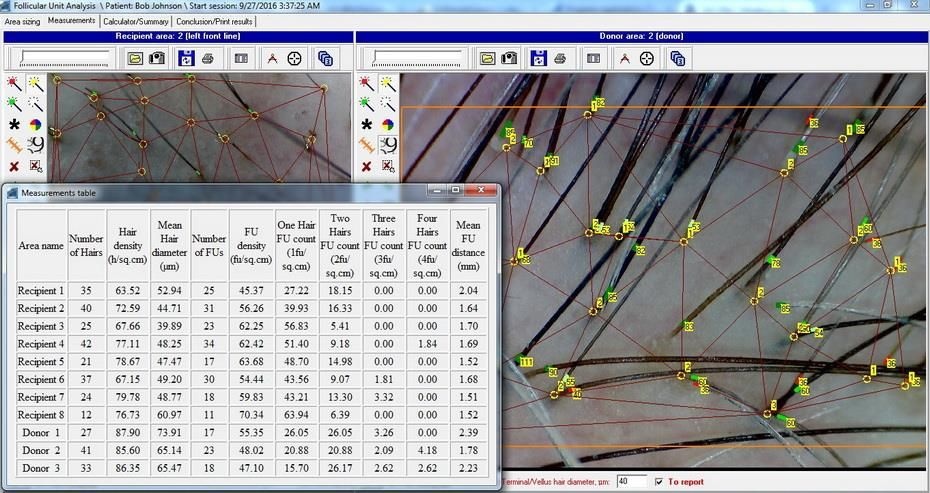The image size is (930, 493).
Task: Select the red magic wand tool in Recipient panel
Action: tap(14, 83)
